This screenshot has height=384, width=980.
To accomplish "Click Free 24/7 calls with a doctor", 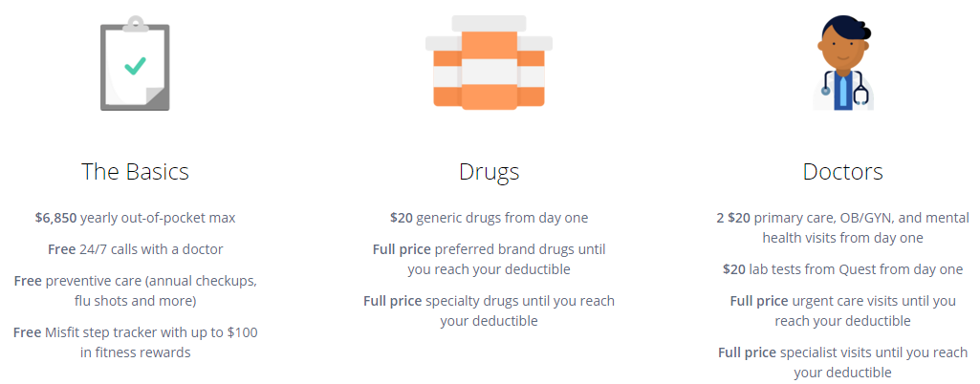I will 135,249.
